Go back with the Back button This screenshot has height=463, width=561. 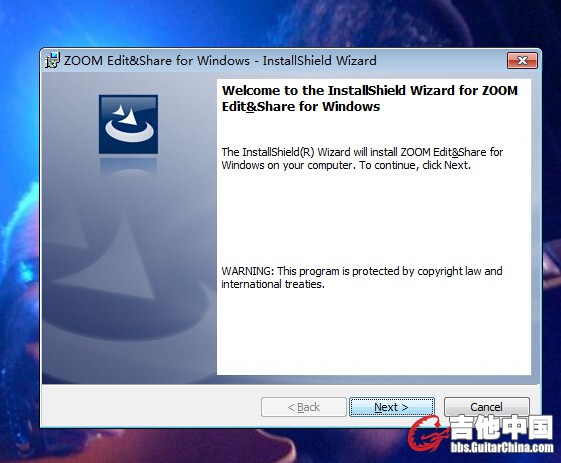(304, 407)
